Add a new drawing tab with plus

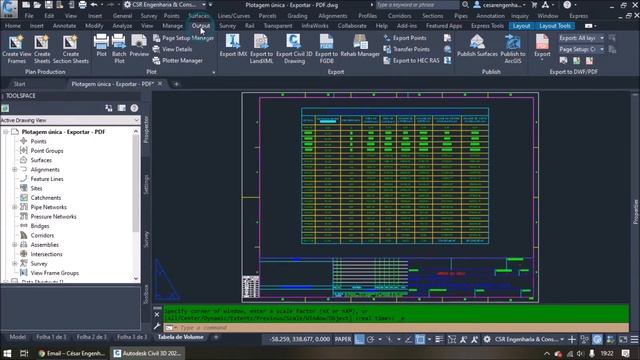pos(176,84)
